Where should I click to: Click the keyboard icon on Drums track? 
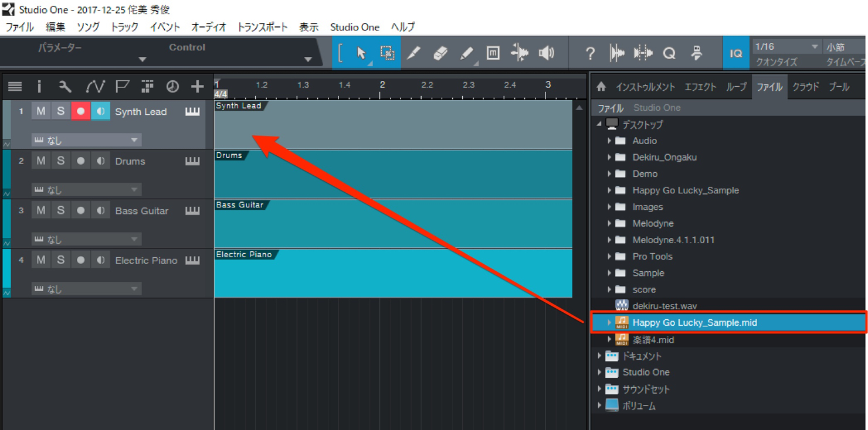(x=192, y=161)
